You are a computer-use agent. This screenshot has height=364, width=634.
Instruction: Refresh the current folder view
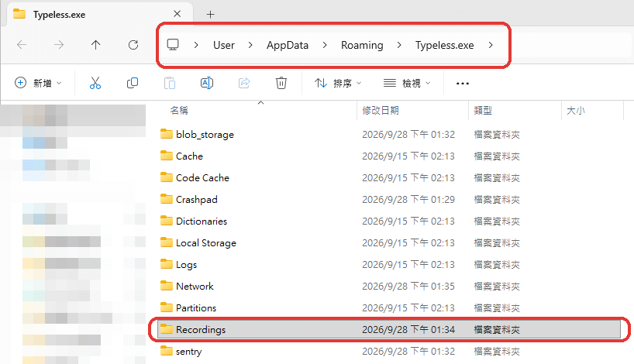pyautogui.click(x=133, y=45)
